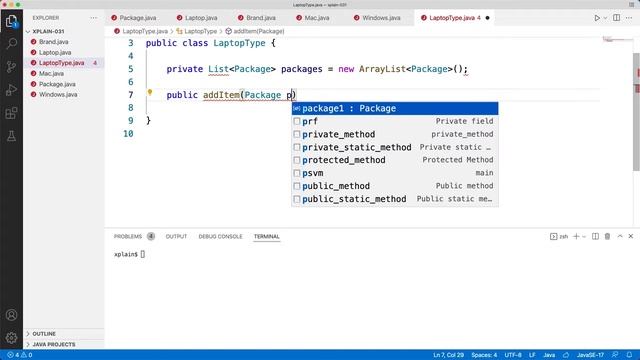Choose the private_method snippet suggestion
This screenshot has height=360, width=640.
tap(395, 134)
